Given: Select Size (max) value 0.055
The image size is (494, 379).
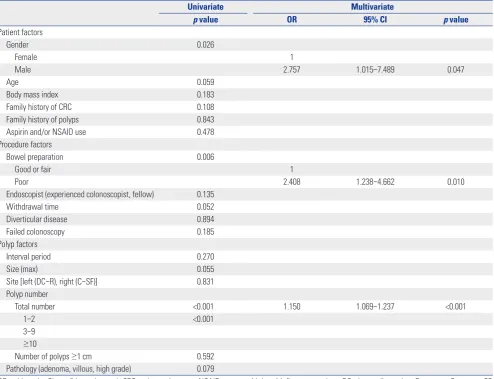Looking at the screenshot, I should (x=205, y=269).
